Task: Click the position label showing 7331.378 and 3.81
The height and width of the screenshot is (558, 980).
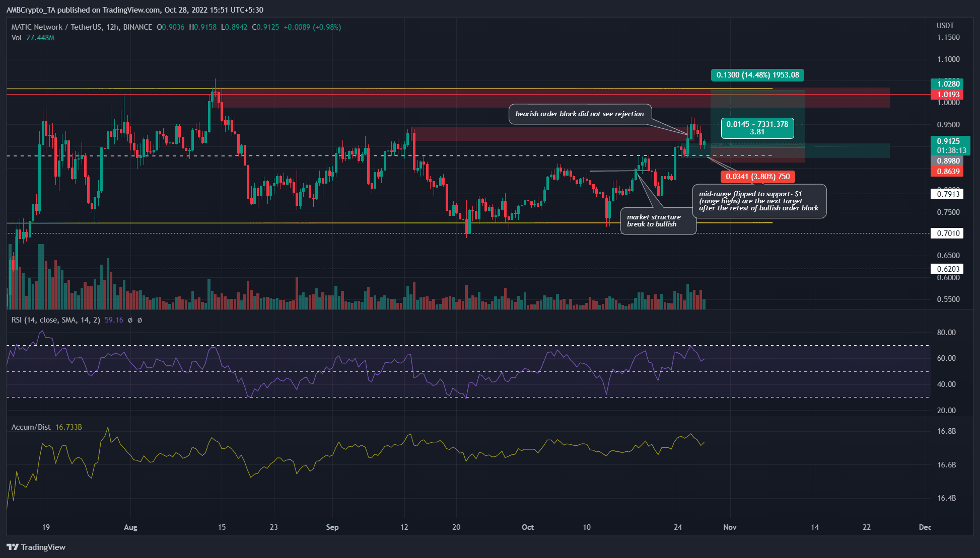Action: [x=757, y=128]
